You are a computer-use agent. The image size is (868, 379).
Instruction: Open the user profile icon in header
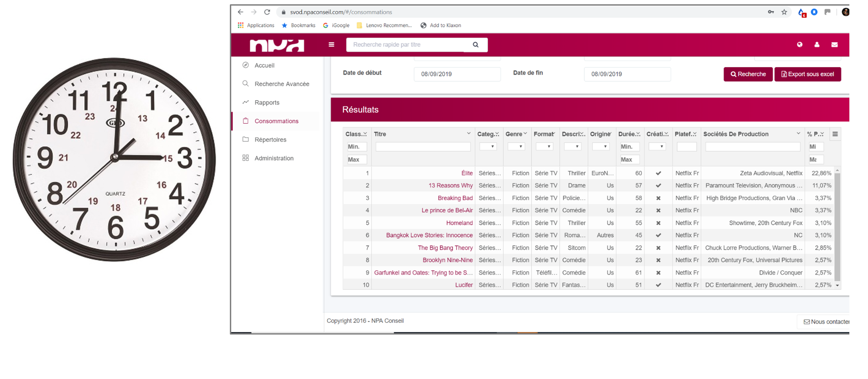click(x=817, y=44)
